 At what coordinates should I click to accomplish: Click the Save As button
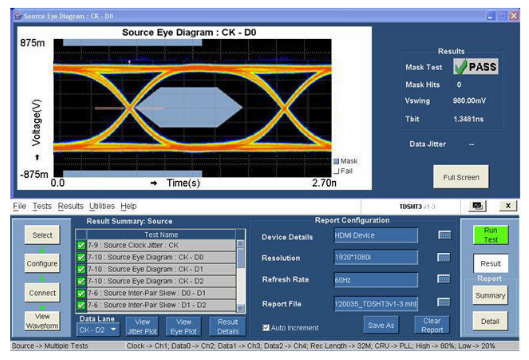[381, 325]
